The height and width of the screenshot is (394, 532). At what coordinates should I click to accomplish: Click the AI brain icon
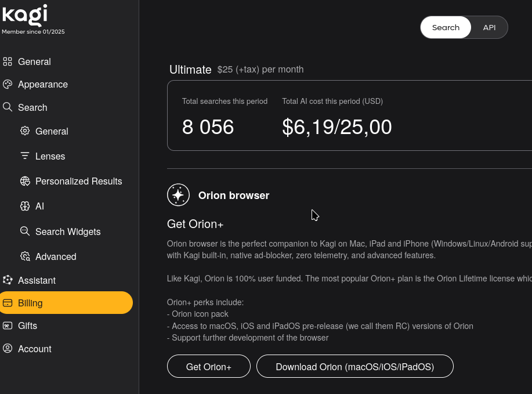(25, 206)
